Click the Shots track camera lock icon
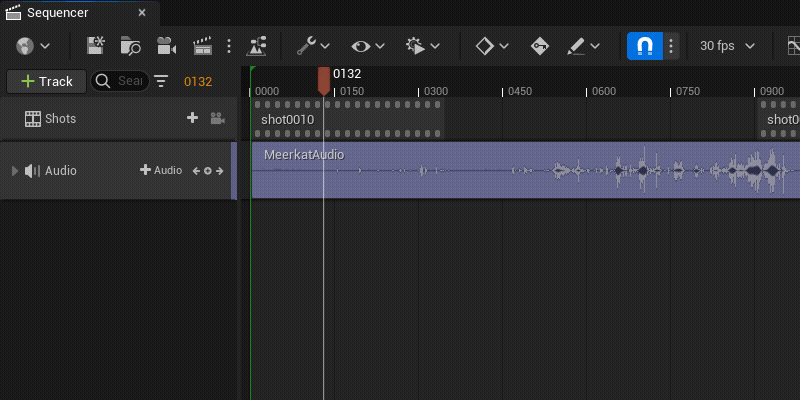 [217, 119]
